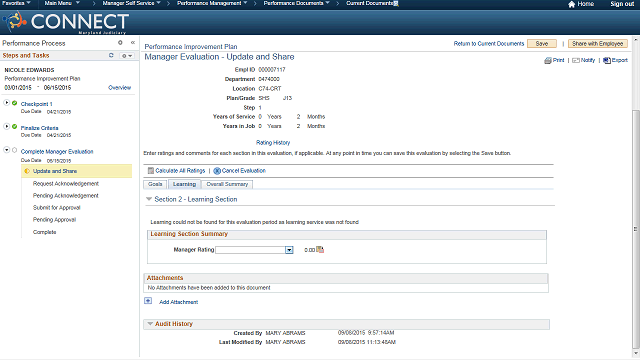Select Update and Share step

(76, 171)
